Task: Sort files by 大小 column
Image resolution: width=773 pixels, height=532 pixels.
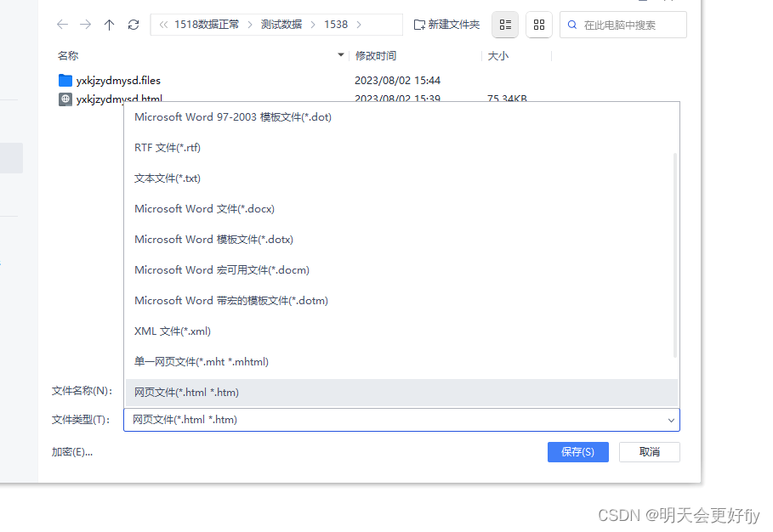Action: (498, 55)
